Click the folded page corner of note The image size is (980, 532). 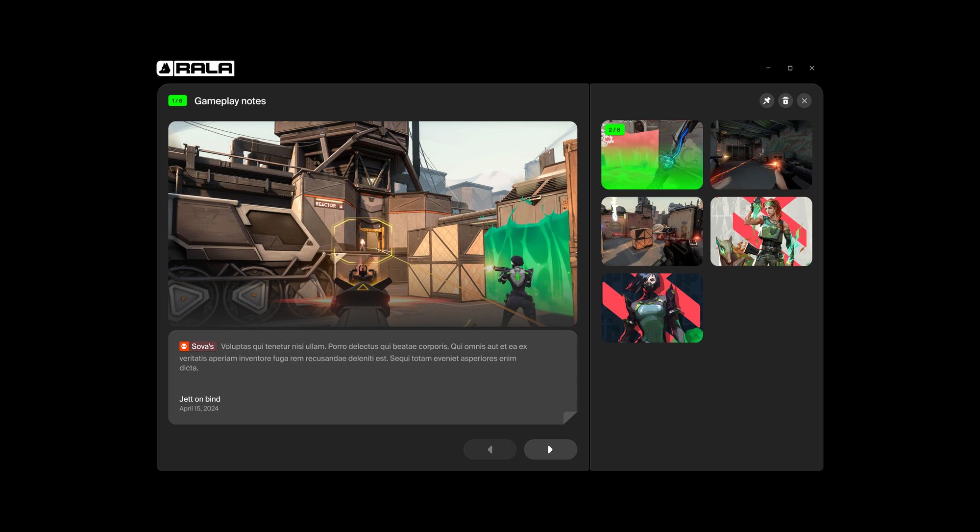click(x=569, y=417)
